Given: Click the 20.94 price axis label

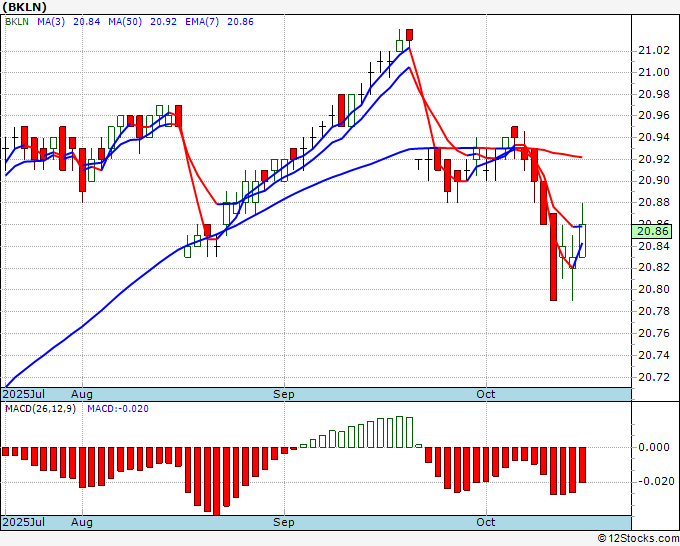Looking at the screenshot, I should click(654, 137).
